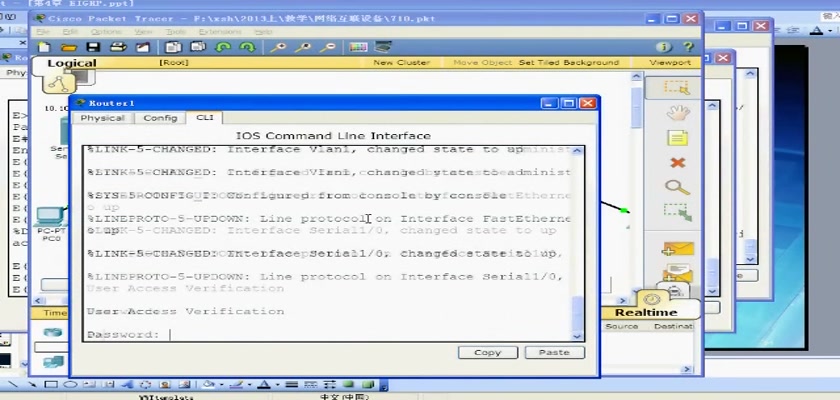Image resolution: width=840 pixels, height=400 pixels.
Task: Switch to the CLI tab in Router1
Action: pos(205,117)
